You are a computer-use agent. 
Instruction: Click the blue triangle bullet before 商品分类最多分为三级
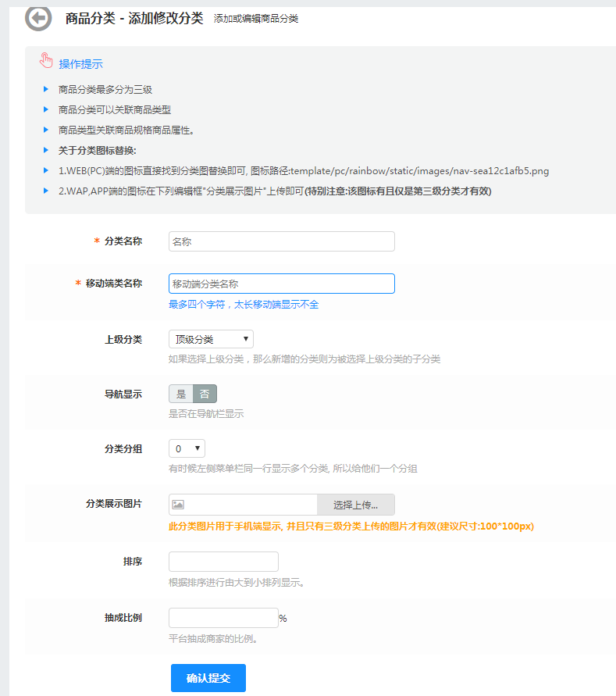click(46, 89)
